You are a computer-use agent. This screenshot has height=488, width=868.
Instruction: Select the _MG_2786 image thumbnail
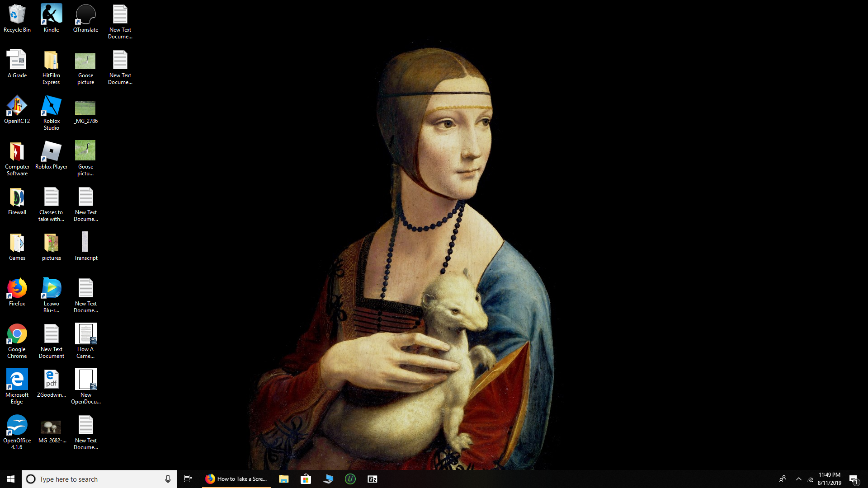tap(85, 110)
